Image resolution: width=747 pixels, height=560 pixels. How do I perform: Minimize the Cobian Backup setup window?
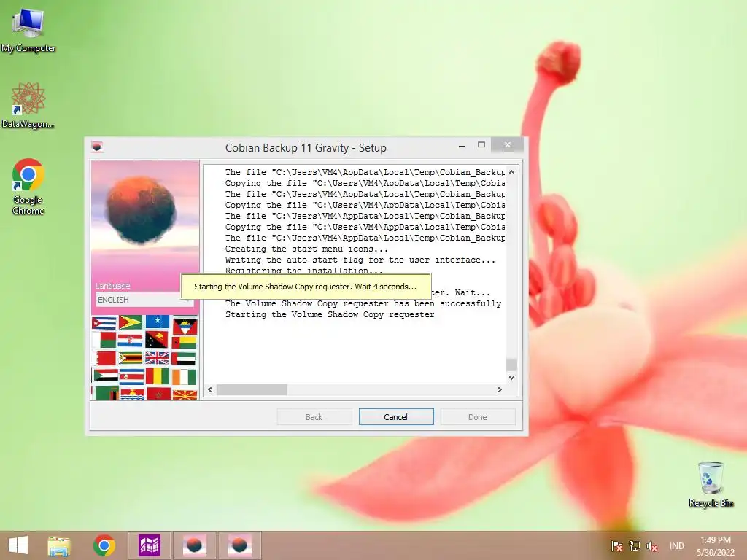pos(462,146)
